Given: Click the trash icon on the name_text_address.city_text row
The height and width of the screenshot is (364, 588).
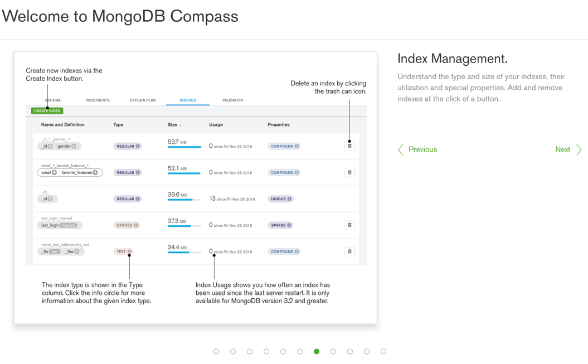Looking at the screenshot, I should [349, 251].
